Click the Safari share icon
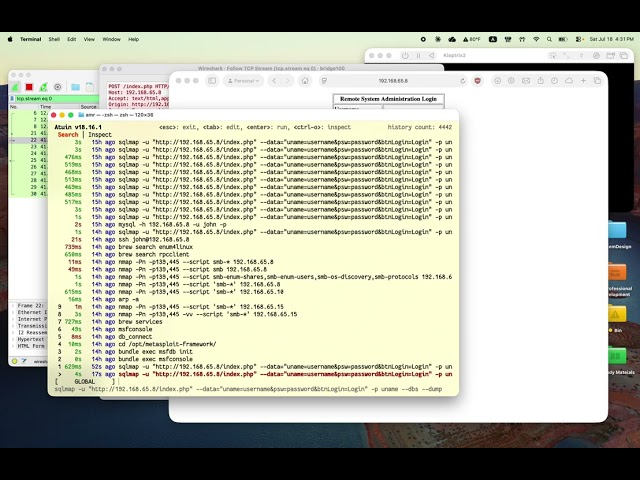 point(540,80)
